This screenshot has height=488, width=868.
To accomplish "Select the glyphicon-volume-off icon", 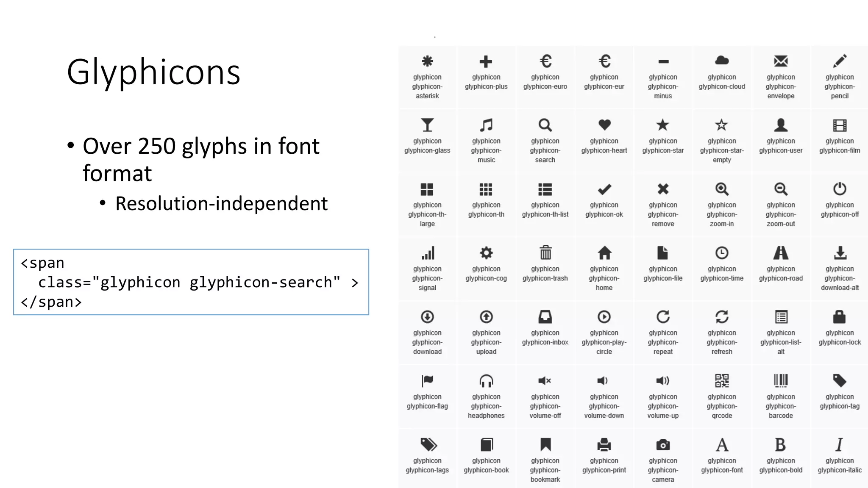I will [545, 381].
